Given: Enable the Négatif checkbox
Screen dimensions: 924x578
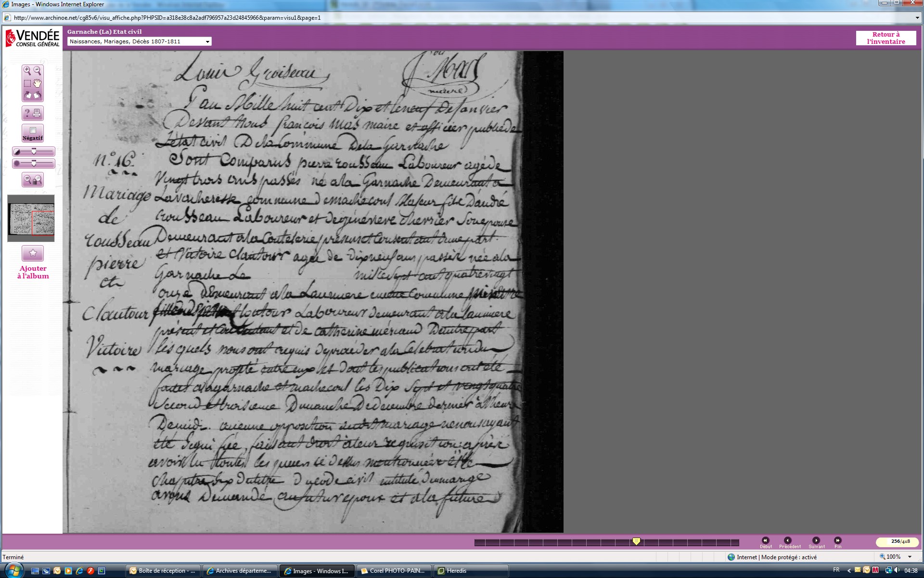Looking at the screenshot, I should click(x=33, y=131).
